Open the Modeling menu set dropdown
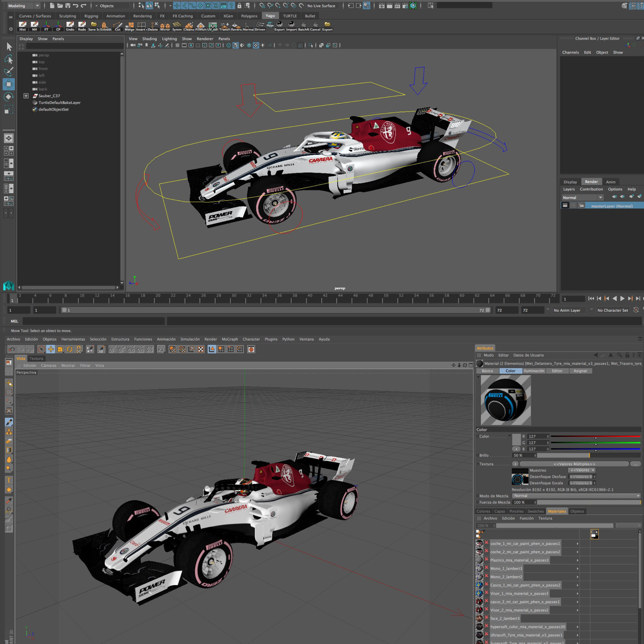Image resolution: width=644 pixels, height=644 pixels. [x=23, y=6]
